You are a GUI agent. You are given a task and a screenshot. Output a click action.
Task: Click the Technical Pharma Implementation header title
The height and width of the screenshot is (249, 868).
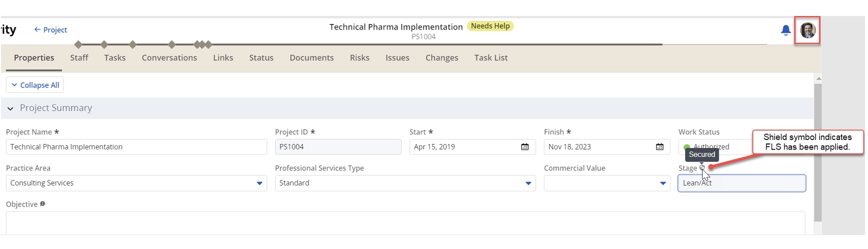point(396,27)
